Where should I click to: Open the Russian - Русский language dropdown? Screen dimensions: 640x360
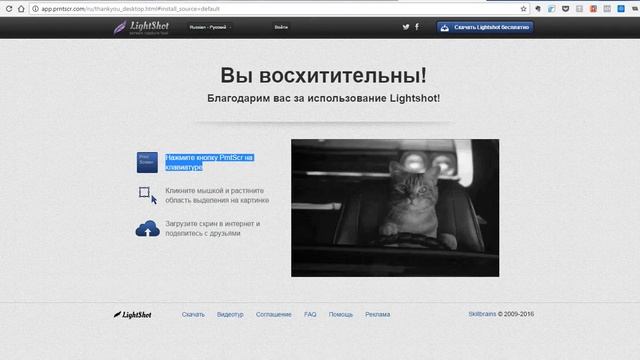pyautogui.click(x=210, y=27)
